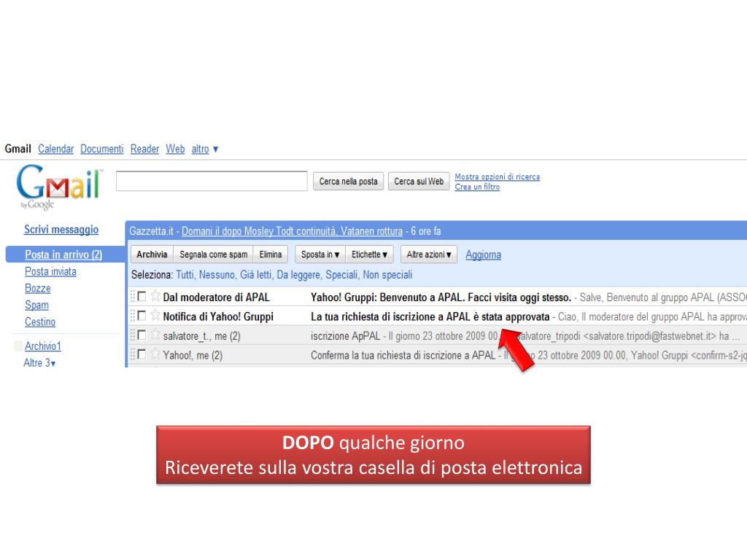Open Bozze folder
This screenshot has height=560, width=747.
(38, 288)
